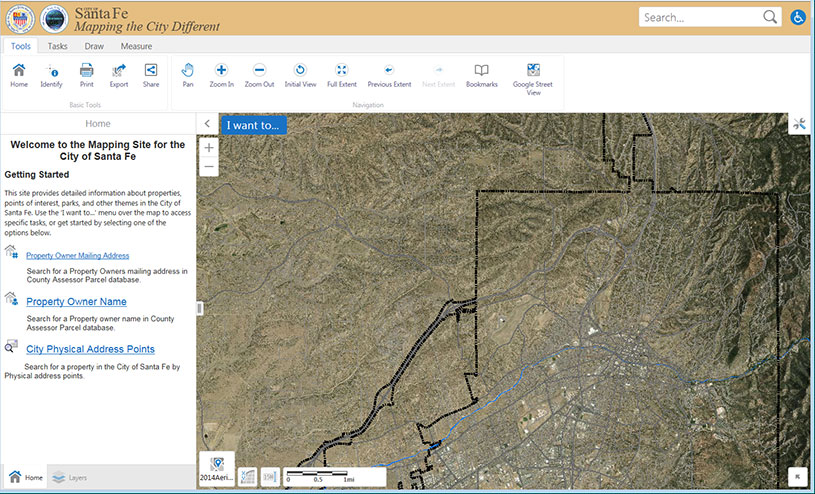Open the Bookmarks tool
The height and width of the screenshot is (494, 815).
(x=481, y=75)
